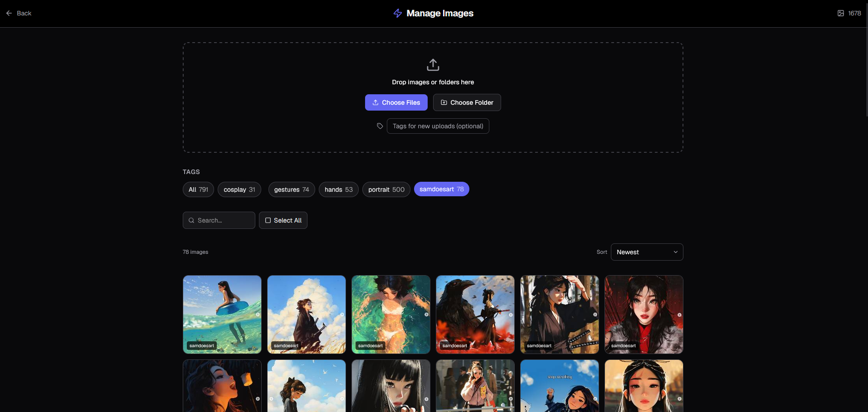Click the Choose Folder button
The width and height of the screenshot is (868, 412).
coord(467,102)
